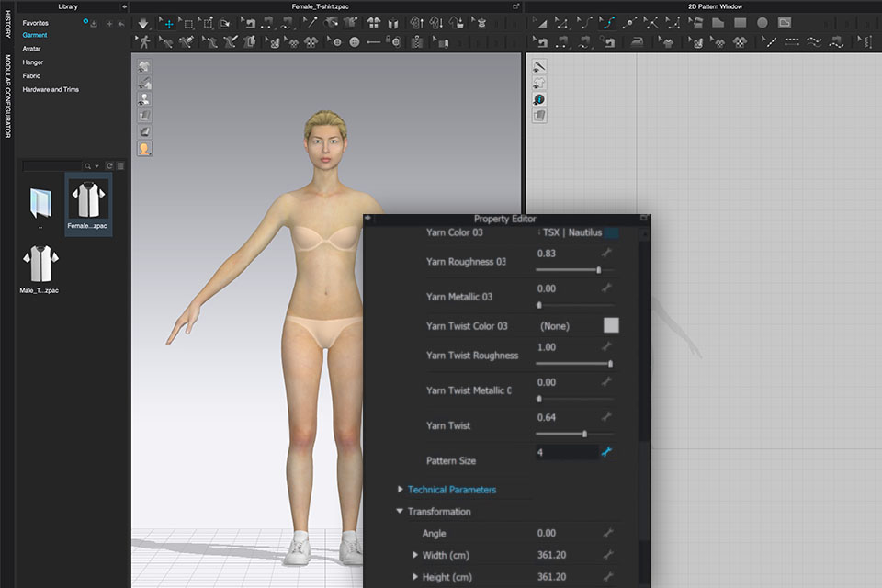Expand the Width (cm) row
882x588 pixels.
click(415, 555)
